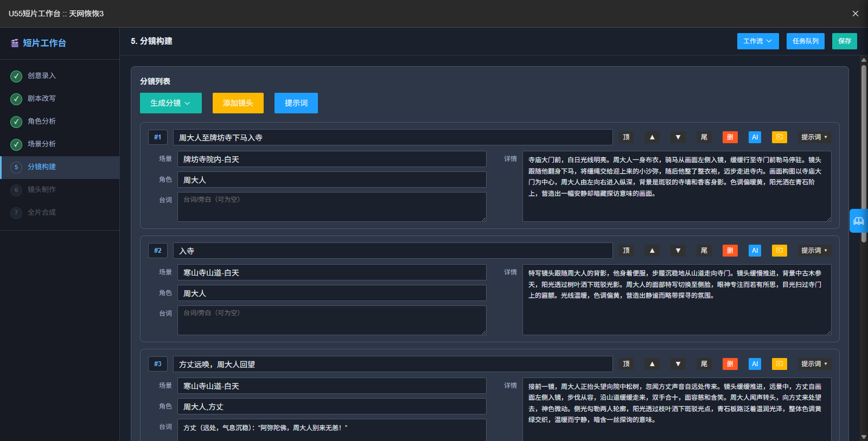Open 提示词 dropdown for shot #1
The height and width of the screenshot is (441, 868).
point(814,137)
